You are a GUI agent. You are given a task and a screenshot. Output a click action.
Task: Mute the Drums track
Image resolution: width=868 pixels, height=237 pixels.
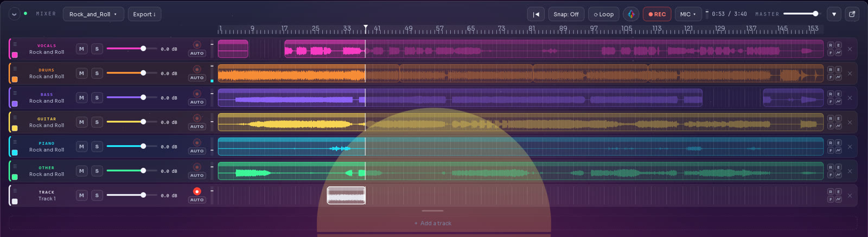(x=81, y=73)
